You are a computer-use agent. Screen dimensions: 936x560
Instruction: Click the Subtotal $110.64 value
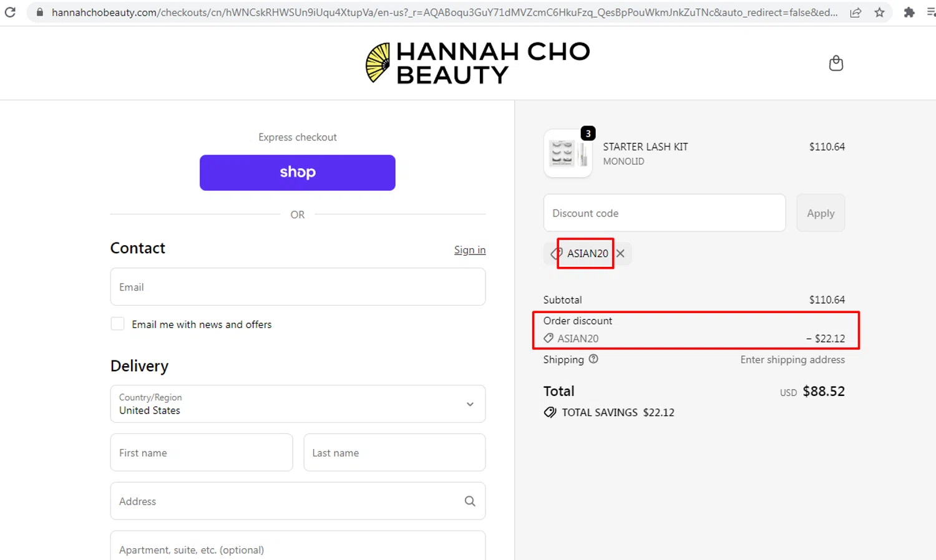pos(827,300)
